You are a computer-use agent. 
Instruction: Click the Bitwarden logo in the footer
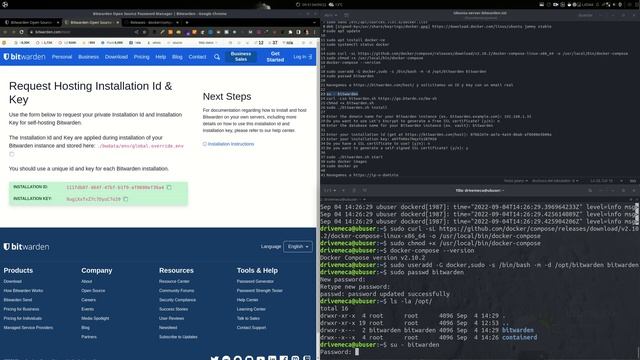pyautogui.click(x=27, y=247)
